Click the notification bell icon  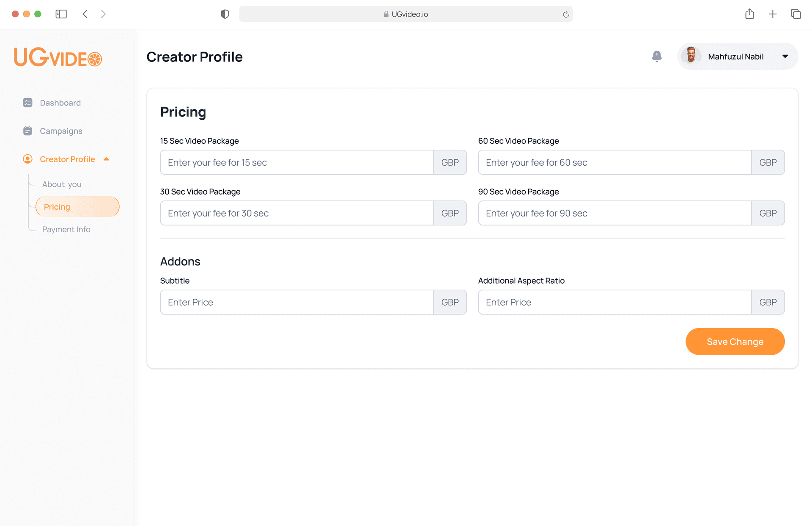click(656, 56)
